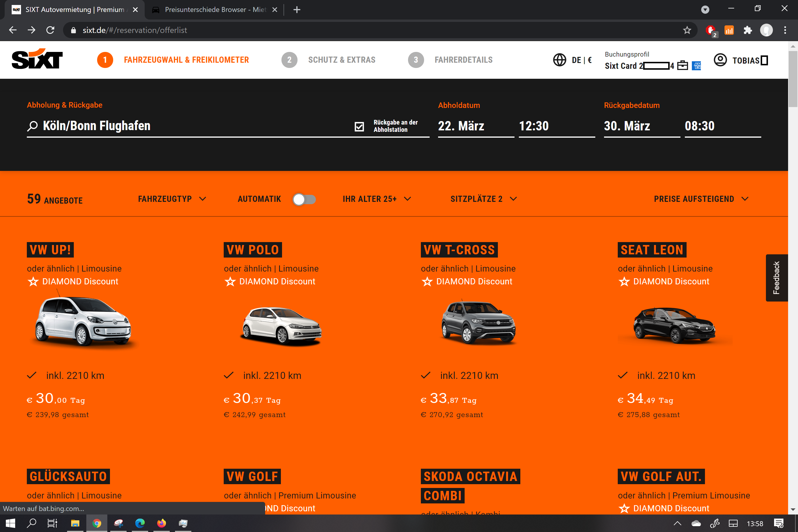Viewport: 798px width, 532px height.
Task: Go to step 1 Fahrzeugwahl & Freikilometer
Action: [x=173, y=60]
